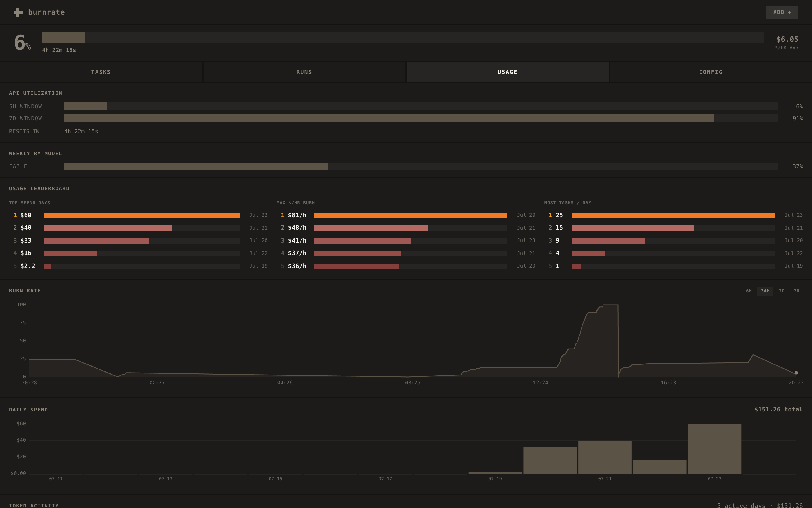Click the TOP SPEND DAYS heading
The image size is (812, 508).
point(30,203)
